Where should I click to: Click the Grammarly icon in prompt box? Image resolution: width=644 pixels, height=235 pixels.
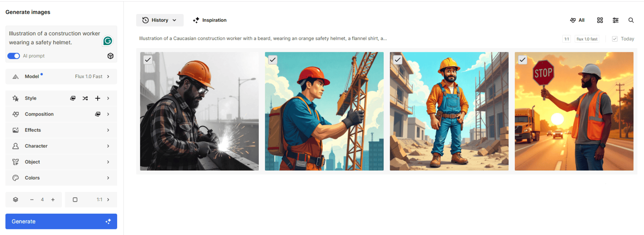pos(108,41)
